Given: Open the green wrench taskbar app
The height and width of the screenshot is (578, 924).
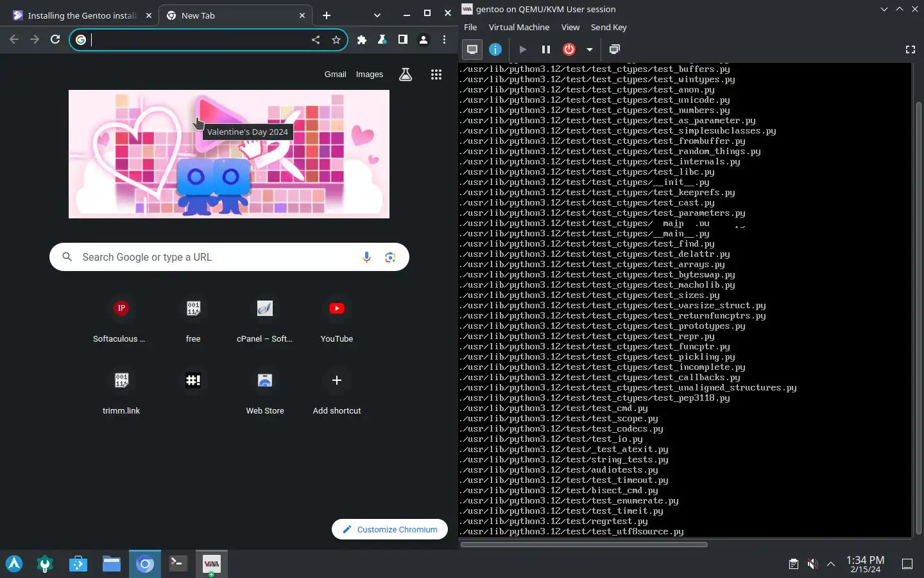Looking at the screenshot, I should click(x=45, y=564).
